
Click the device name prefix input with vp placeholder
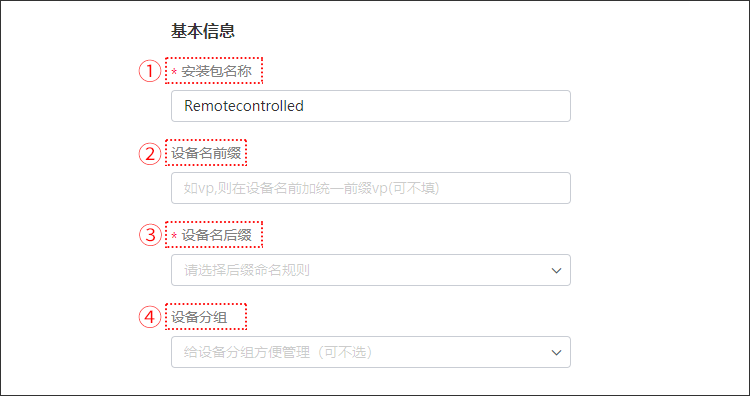click(x=371, y=188)
